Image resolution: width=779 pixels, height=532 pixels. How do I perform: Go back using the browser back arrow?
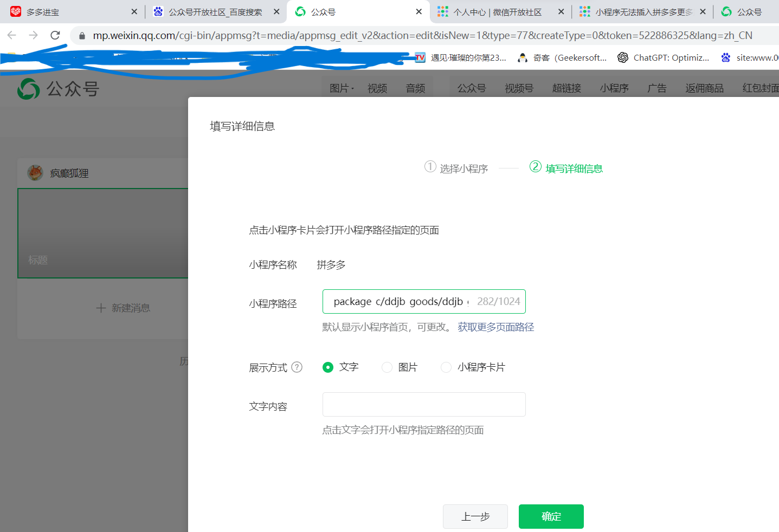[12, 35]
